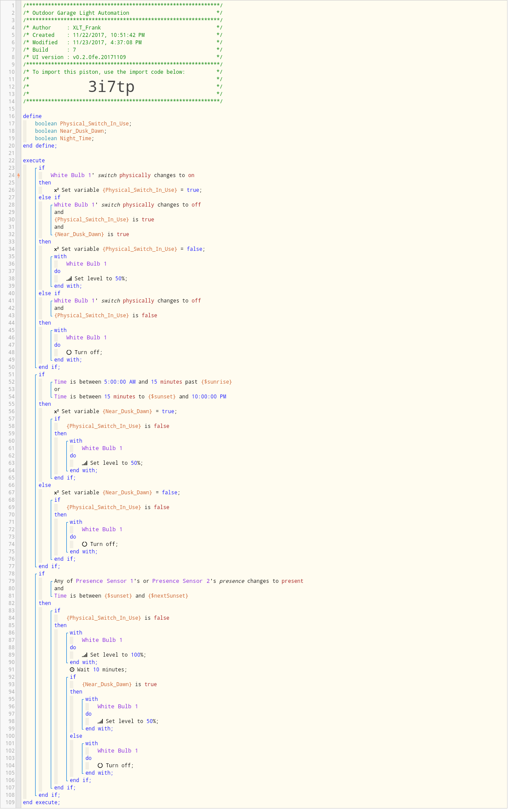This screenshot has width=511, height=812.
Task: Click condition '{Near_Dusk_Dawn} is true' on line 93
Action: (x=119, y=684)
